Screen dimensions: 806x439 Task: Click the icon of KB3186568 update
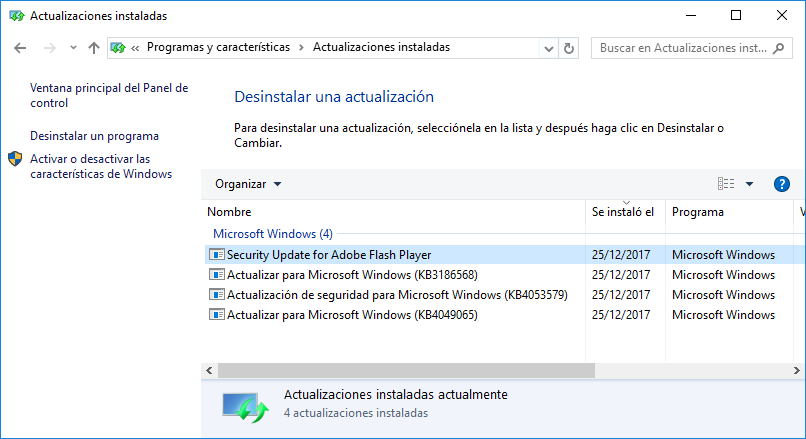pyautogui.click(x=216, y=275)
